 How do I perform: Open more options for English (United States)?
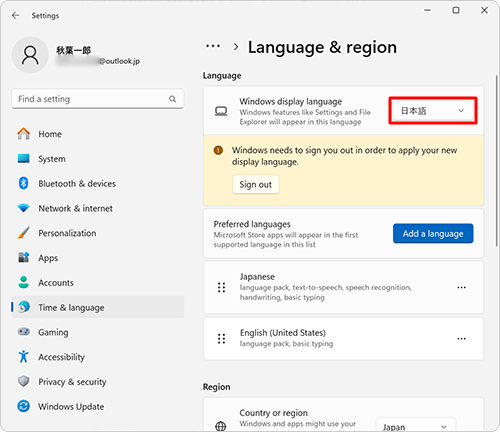(x=461, y=339)
